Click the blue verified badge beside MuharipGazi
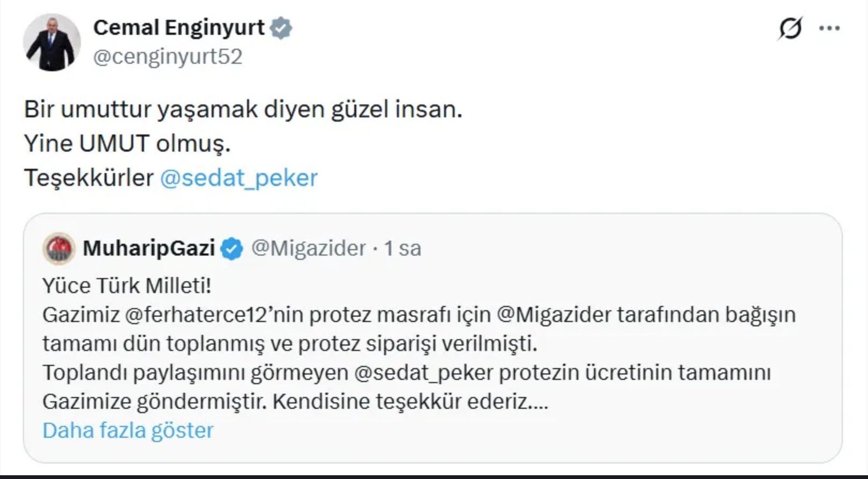The width and height of the screenshot is (868, 479). click(x=231, y=249)
